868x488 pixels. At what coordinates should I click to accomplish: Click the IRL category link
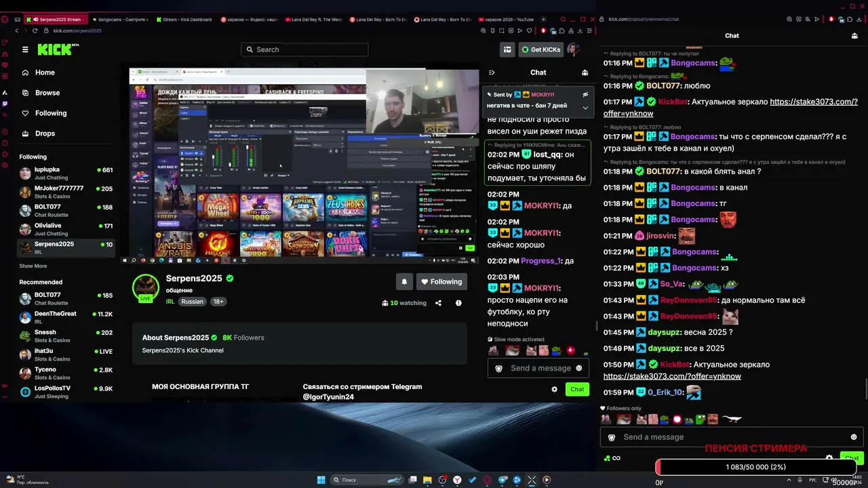pos(171,302)
